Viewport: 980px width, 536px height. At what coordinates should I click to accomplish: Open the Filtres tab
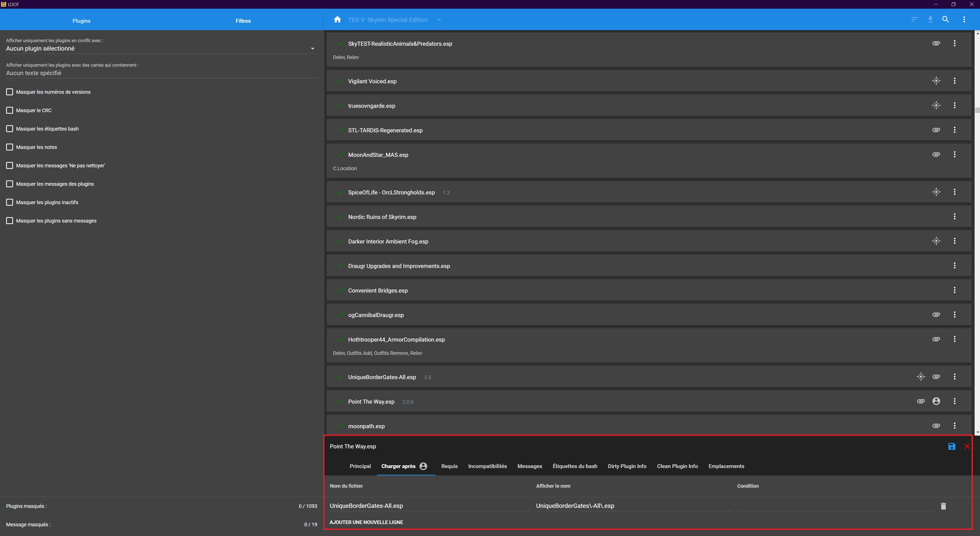(243, 21)
